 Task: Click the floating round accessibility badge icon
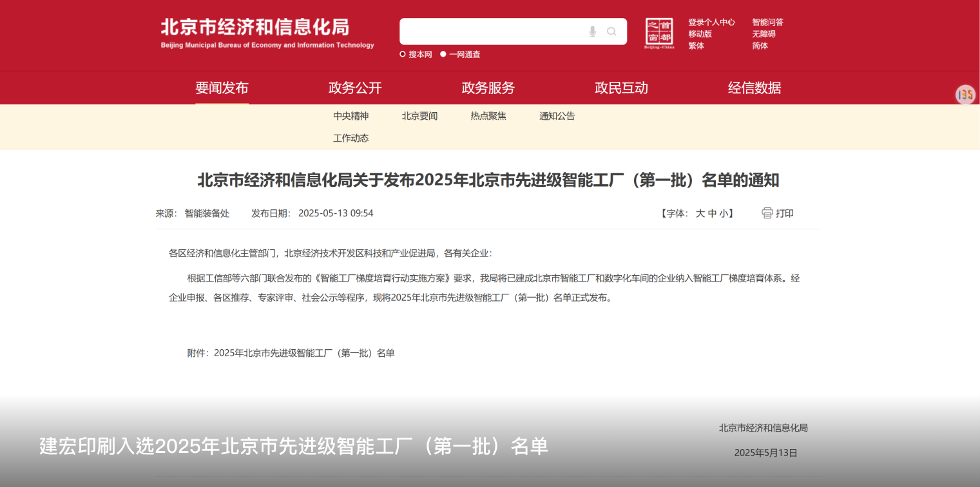tap(965, 95)
